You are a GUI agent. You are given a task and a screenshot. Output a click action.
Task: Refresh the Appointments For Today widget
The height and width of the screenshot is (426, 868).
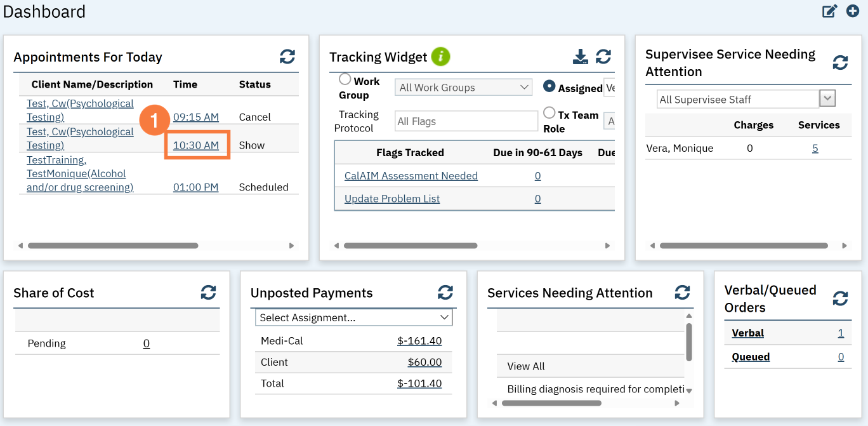pyautogui.click(x=287, y=57)
